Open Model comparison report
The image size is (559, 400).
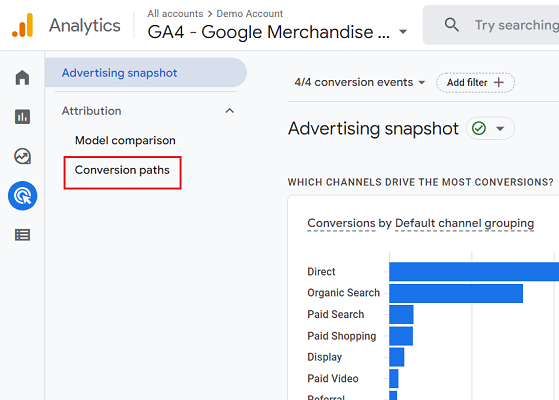(125, 140)
